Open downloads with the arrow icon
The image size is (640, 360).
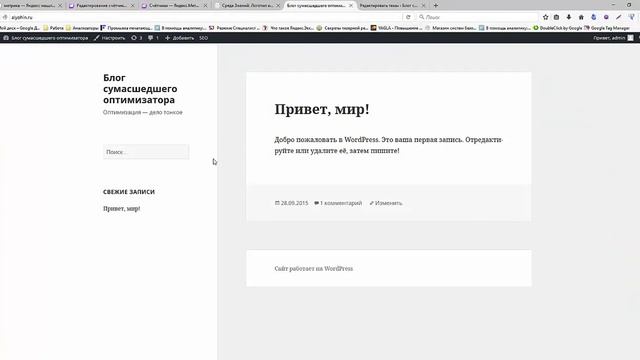point(569,17)
